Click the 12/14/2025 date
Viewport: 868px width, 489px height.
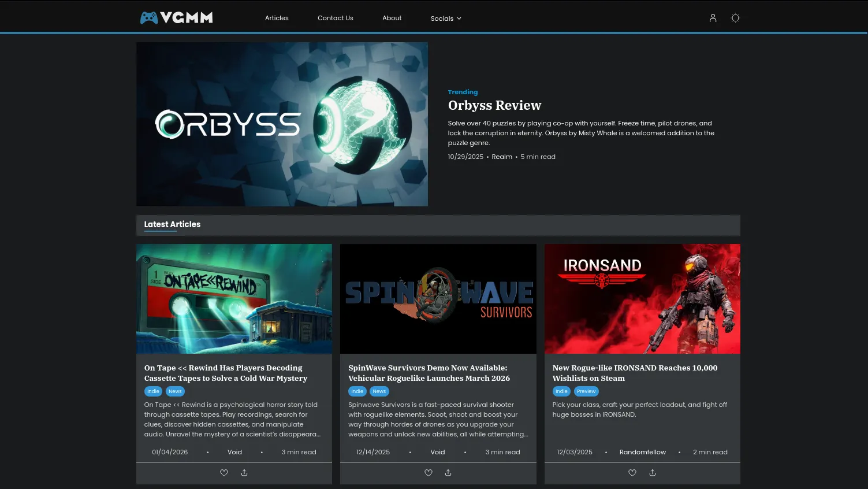coord(373,452)
